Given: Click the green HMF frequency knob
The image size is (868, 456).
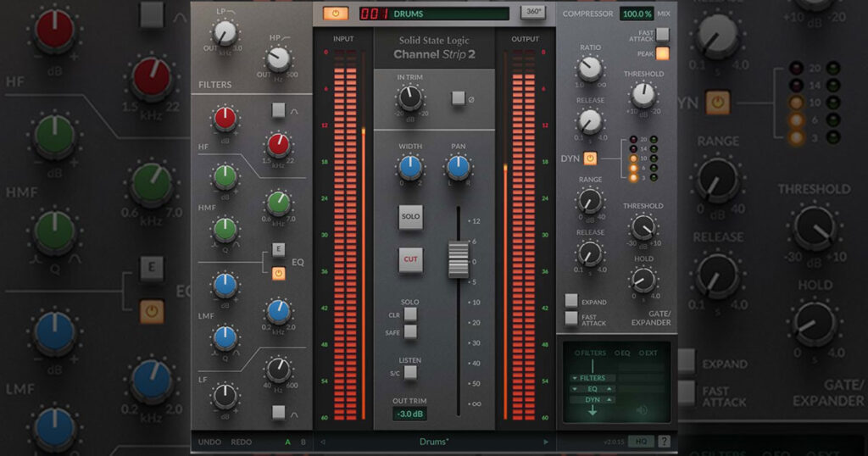Looking at the screenshot, I should coord(278,203).
